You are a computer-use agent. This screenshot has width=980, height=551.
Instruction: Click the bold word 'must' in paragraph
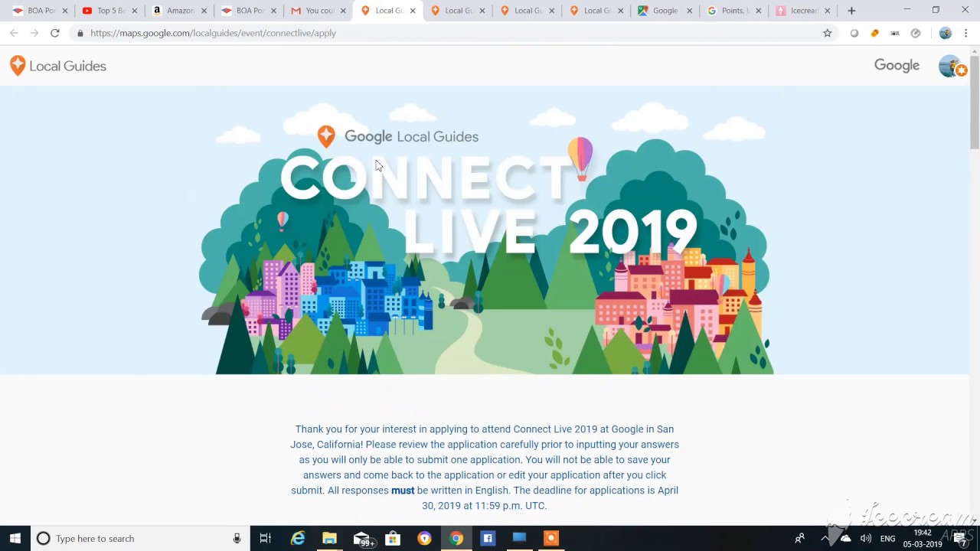(403, 491)
